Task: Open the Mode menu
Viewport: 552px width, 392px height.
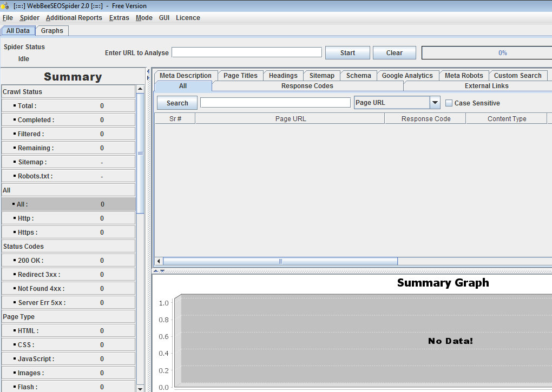Action: tap(144, 18)
